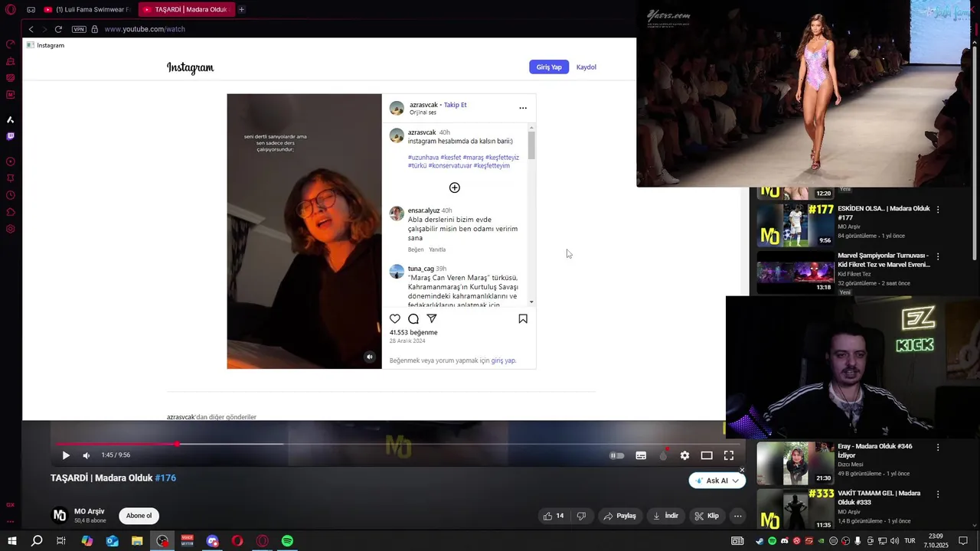Open Eray - Madara Olduk #346 thumbnail
980x551 pixels.
coord(795,463)
